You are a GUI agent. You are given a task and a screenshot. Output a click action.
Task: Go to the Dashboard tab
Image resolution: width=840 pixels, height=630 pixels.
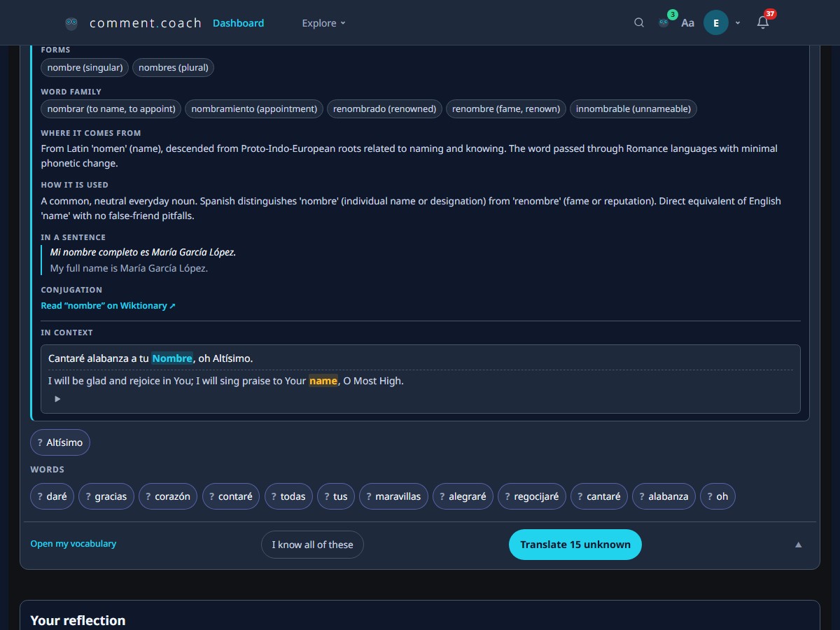[x=238, y=23]
